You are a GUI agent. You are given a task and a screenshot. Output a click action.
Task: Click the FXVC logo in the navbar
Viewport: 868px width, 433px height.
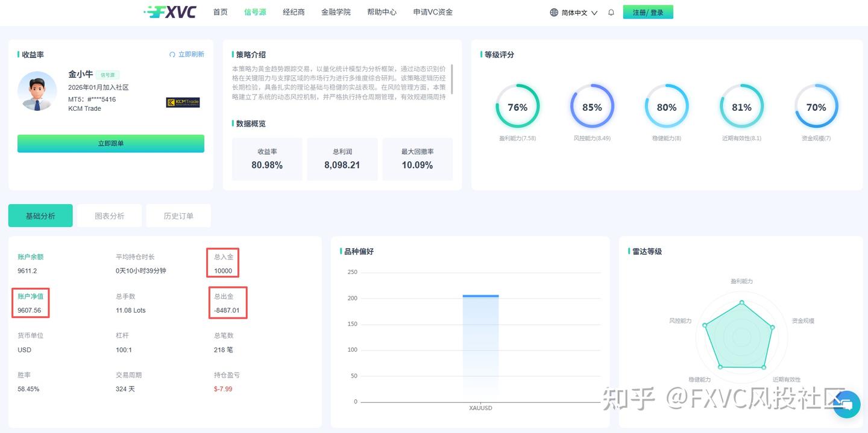171,11
